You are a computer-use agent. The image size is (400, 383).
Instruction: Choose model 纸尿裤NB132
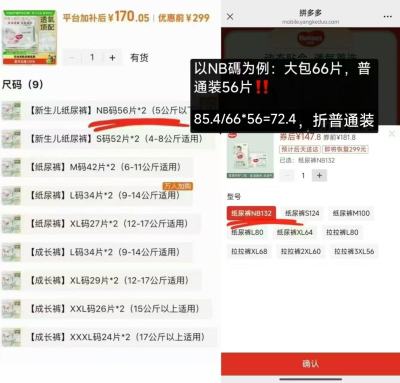tap(251, 213)
